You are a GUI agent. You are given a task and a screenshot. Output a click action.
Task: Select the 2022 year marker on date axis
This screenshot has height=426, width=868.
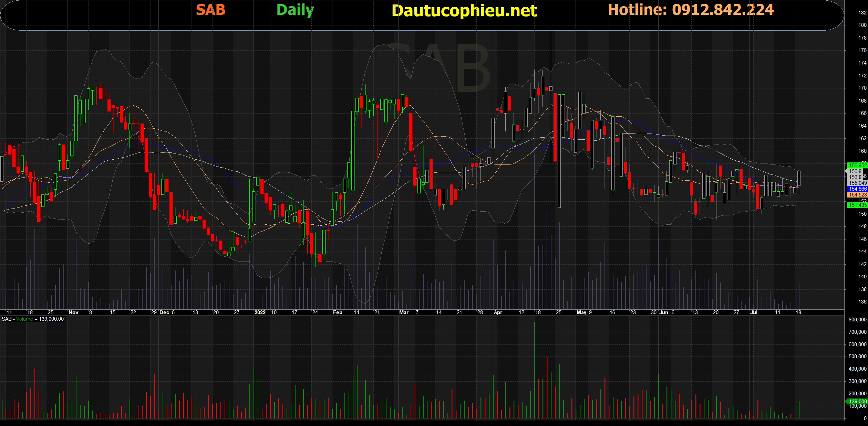pyautogui.click(x=260, y=312)
